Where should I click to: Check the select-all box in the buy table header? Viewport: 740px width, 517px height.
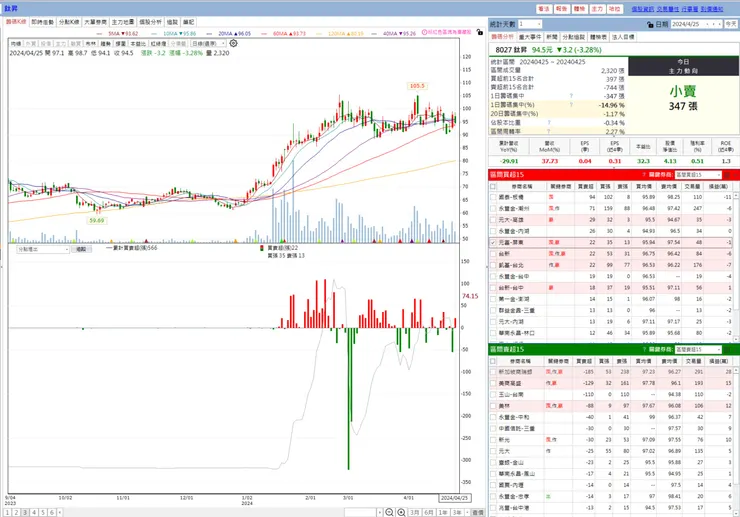tap(493, 186)
